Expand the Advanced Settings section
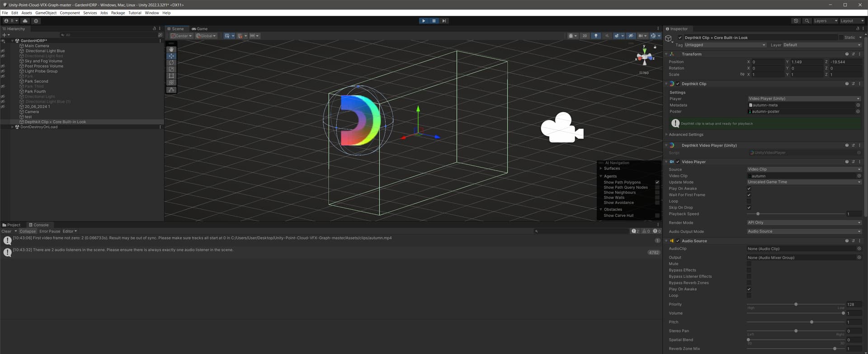This screenshot has height=354, width=868. (686, 134)
